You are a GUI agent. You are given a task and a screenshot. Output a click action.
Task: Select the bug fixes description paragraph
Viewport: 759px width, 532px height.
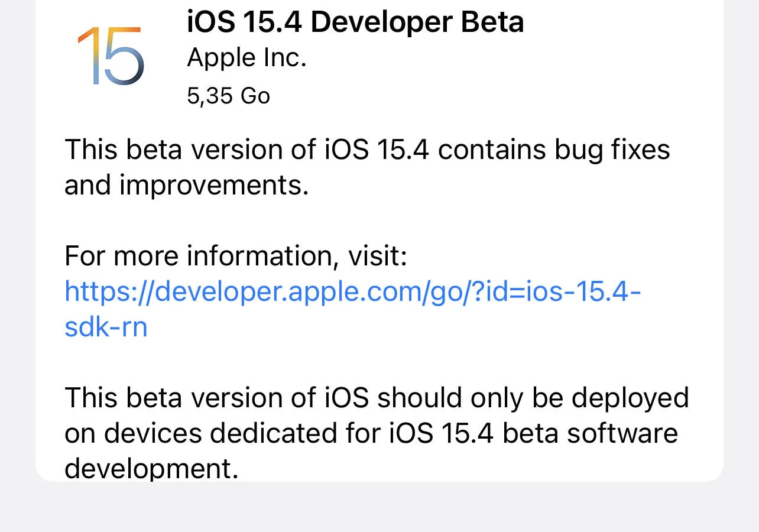(x=366, y=167)
